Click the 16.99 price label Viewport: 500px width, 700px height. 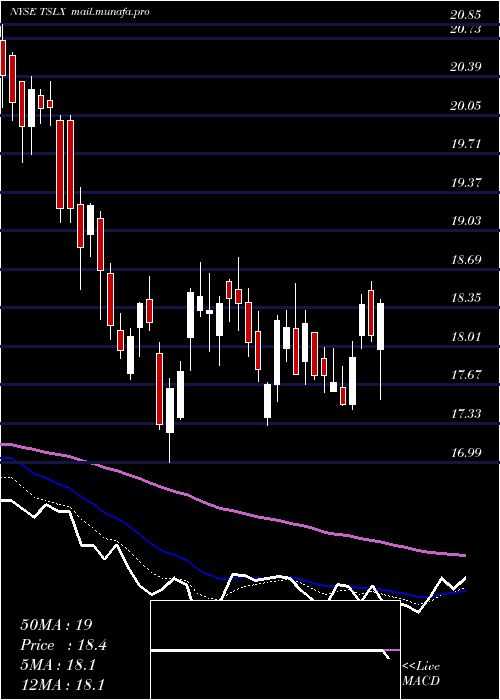click(466, 453)
